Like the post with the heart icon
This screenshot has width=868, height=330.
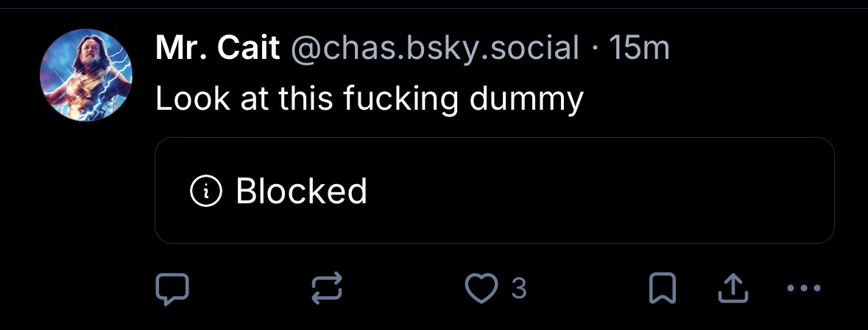pyautogui.click(x=484, y=289)
